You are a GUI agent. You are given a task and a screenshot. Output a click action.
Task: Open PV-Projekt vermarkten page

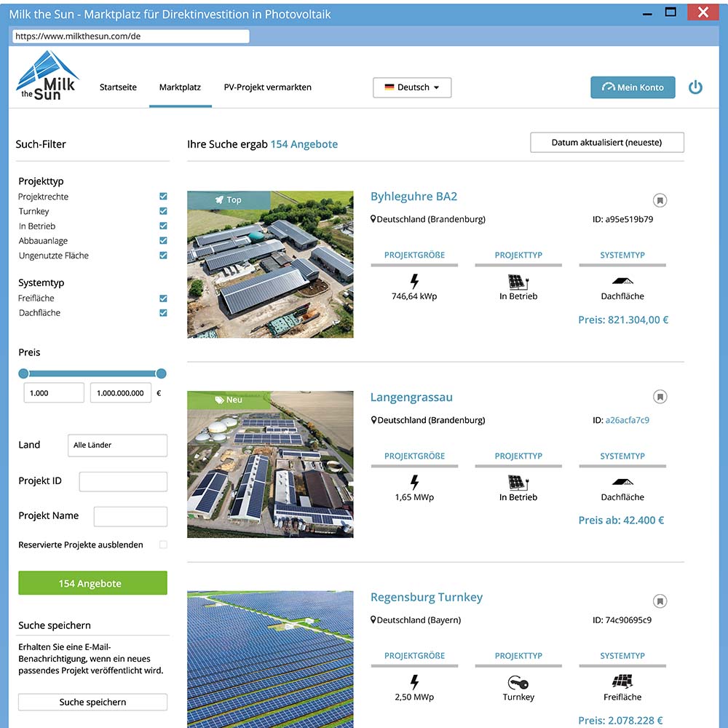(267, 87)
